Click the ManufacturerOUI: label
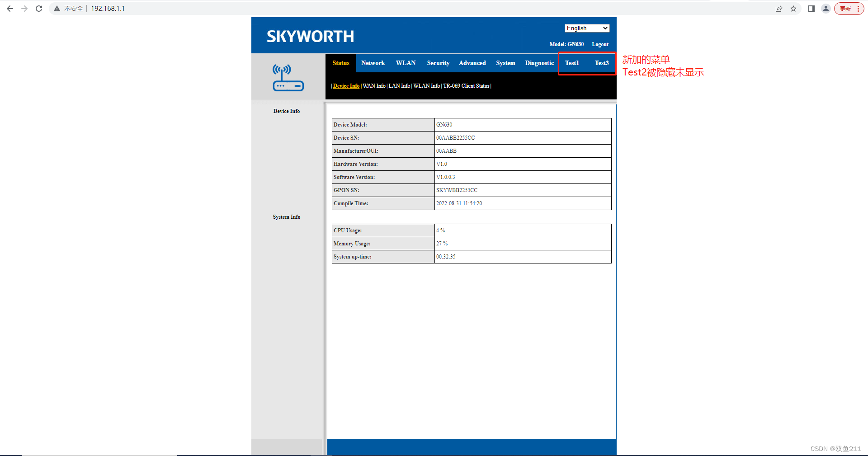This screenshot has width=868, height=456. [x=356, y=151]
